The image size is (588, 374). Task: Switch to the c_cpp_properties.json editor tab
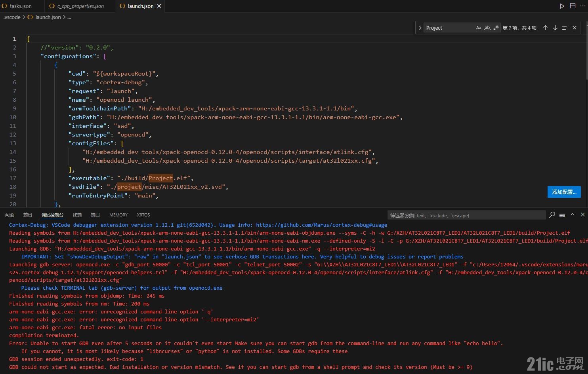[80, 6]
